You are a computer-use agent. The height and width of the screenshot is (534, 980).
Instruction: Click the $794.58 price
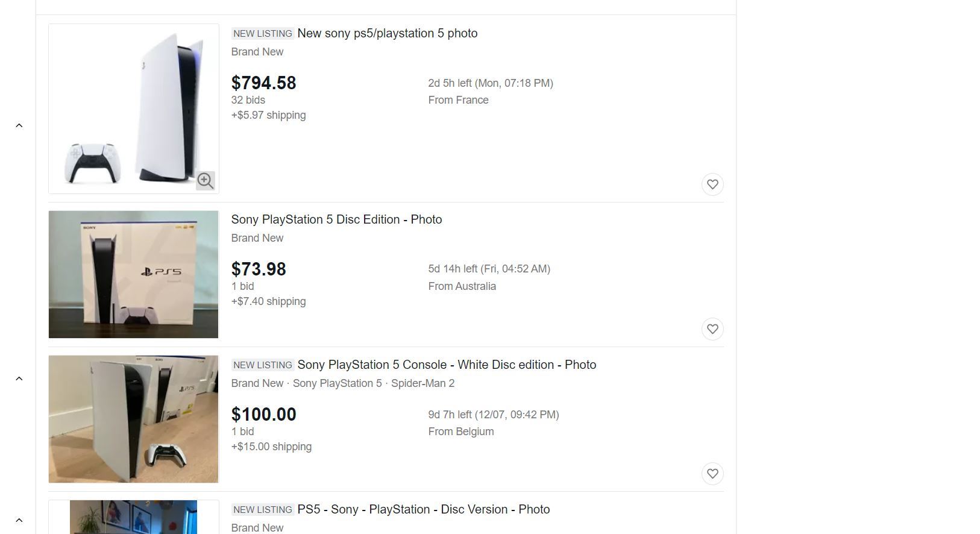(264, 83)
